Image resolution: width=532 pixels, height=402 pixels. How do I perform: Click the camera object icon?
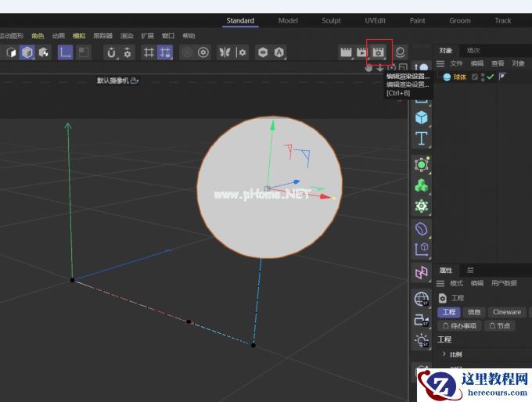(422, 319)
